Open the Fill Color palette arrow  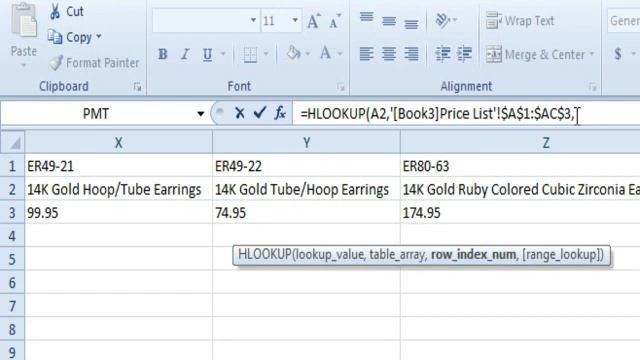click(308, 54)
